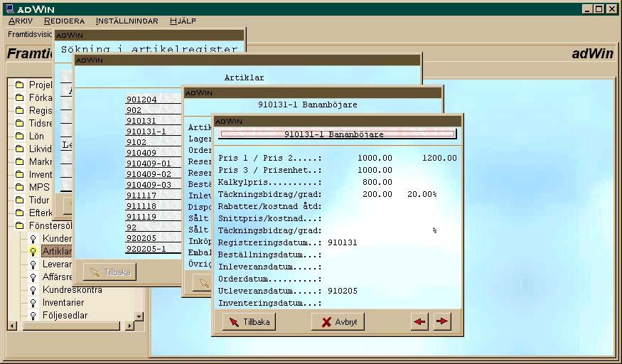This screenshot has height=364, width=622.
Task: Click the Registreringsdatum value 910131
Action: coord(343,242)
